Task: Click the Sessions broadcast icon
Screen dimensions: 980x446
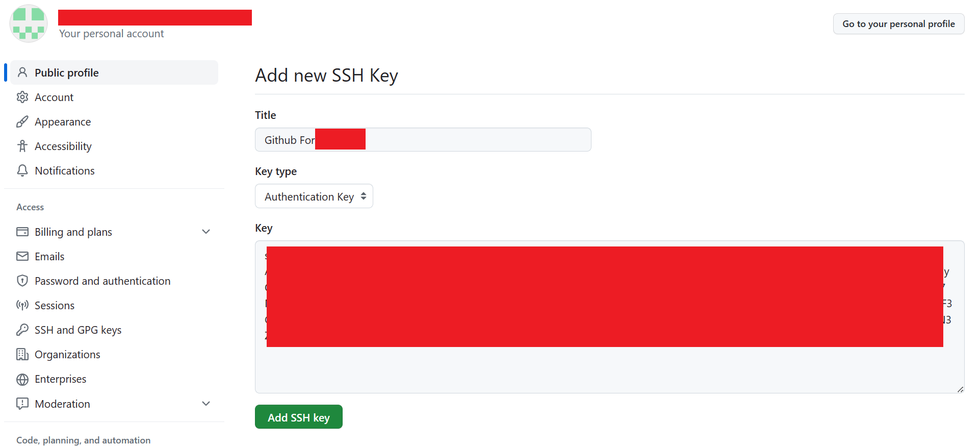Action: click(22, 305)
